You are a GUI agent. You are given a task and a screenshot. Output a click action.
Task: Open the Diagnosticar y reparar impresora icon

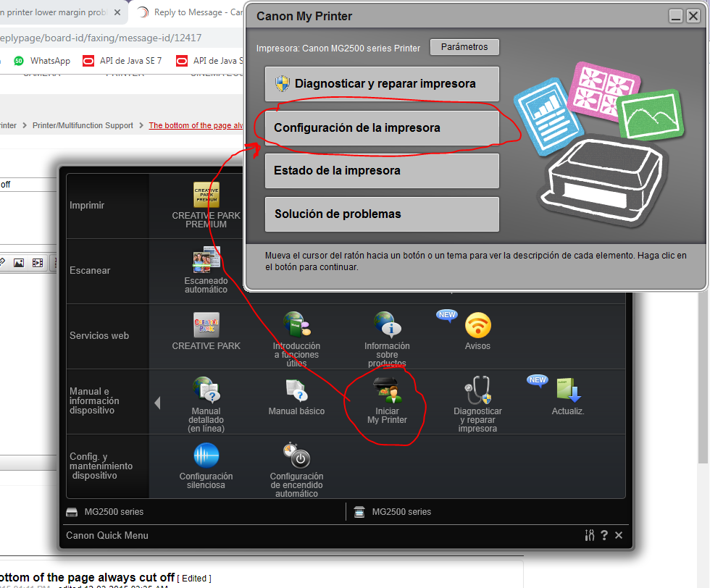pos(477,392)
